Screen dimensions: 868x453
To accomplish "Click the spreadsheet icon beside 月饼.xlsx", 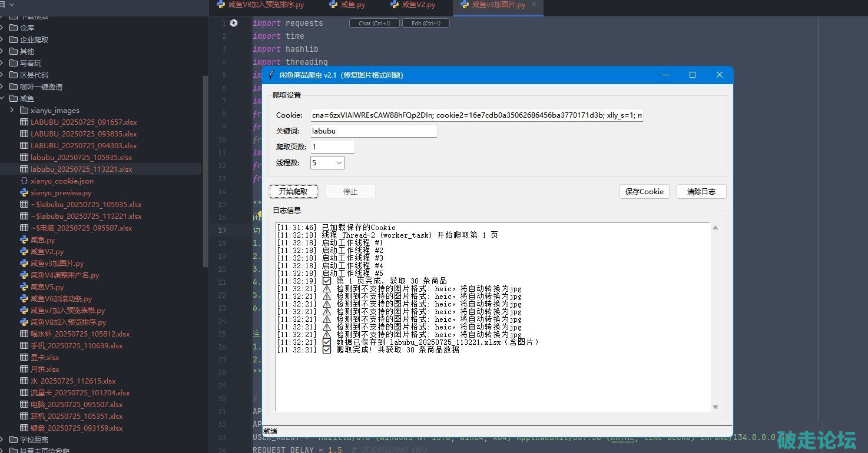I will coord(24,369).
